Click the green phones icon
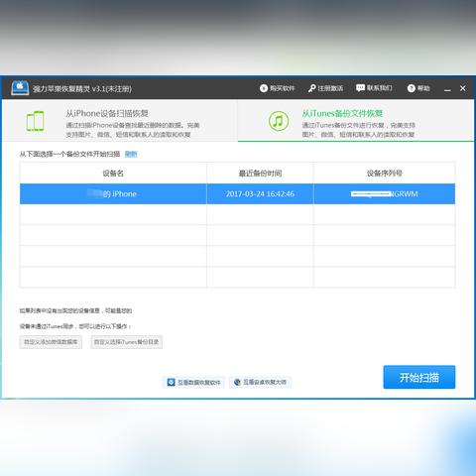476x476 pixels. 35,121
